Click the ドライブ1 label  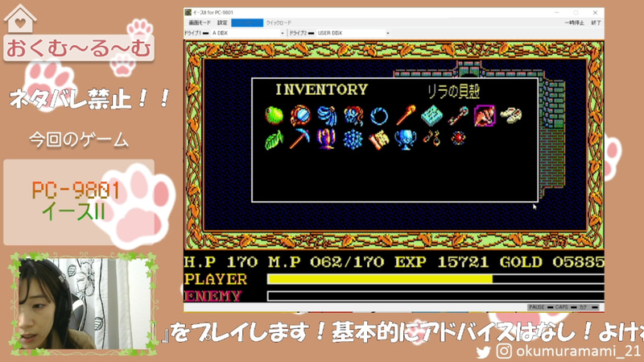pyautogui.click(x=193, y=33)
